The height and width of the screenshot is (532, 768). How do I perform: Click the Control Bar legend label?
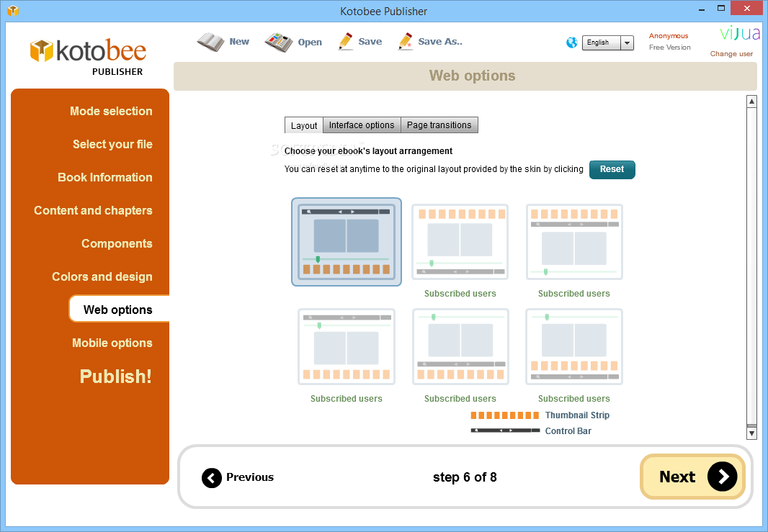point(568,431)
